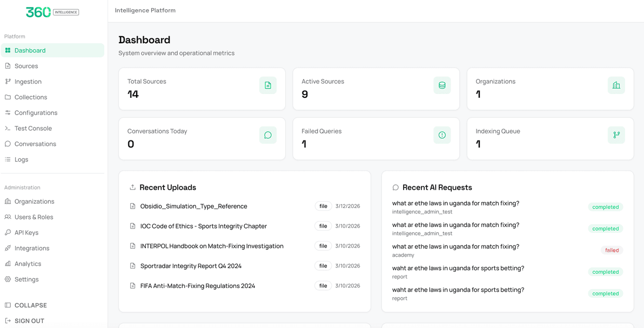Go to Users & Roles

pos(52,217)
